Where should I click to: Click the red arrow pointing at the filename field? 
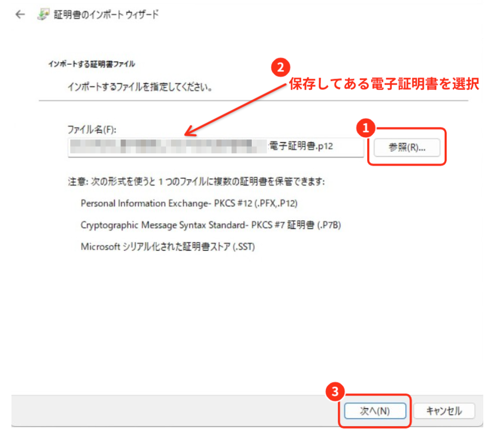tap(234, 109)
